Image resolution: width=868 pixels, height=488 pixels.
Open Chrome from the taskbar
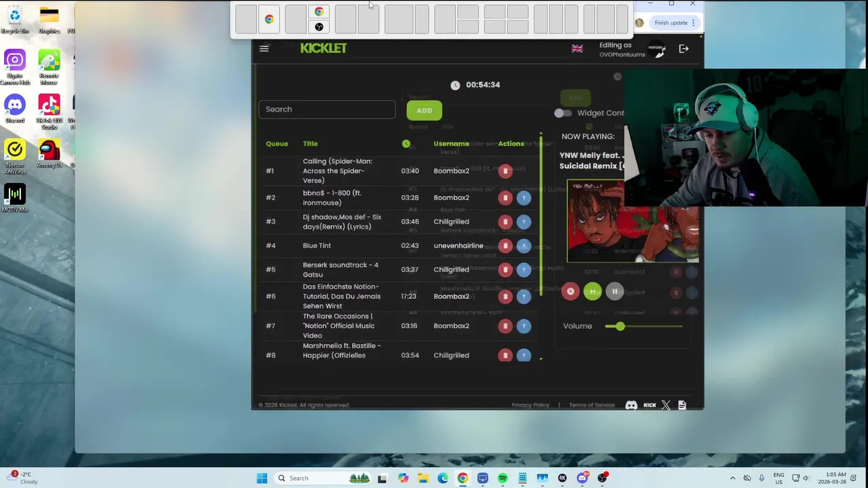click(462, 479)
